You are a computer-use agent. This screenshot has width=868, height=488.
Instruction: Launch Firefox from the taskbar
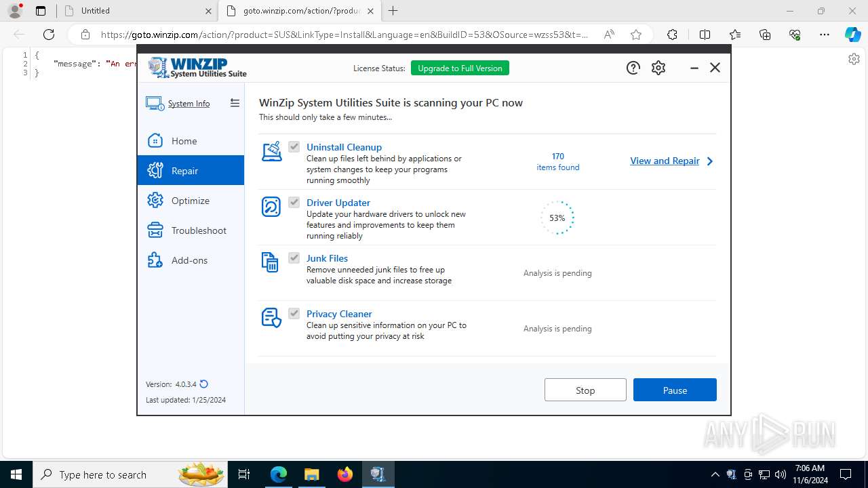(x=344, y=474)
